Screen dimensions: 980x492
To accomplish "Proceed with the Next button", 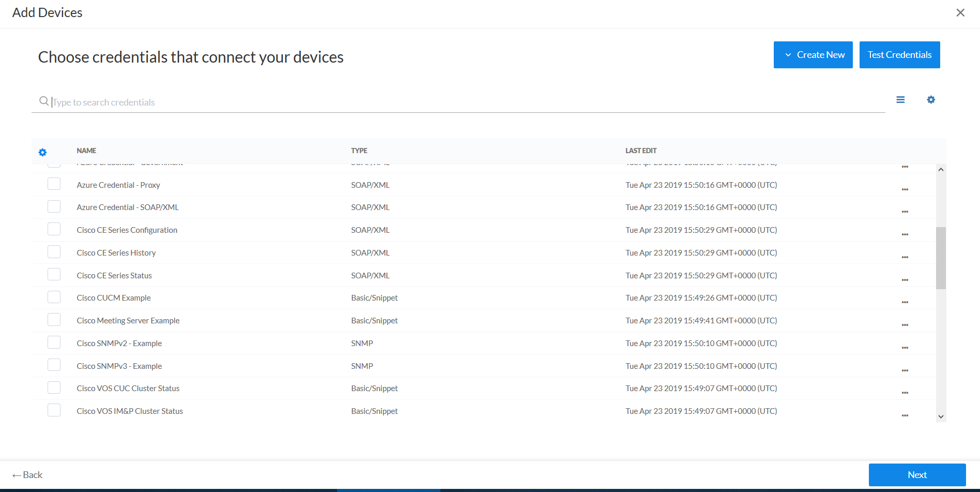I will point(916,475).
